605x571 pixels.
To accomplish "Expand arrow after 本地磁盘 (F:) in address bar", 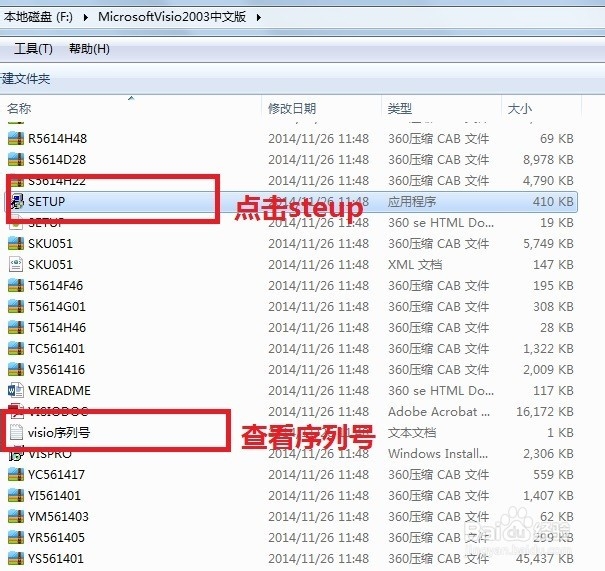I will coord(85,17).
